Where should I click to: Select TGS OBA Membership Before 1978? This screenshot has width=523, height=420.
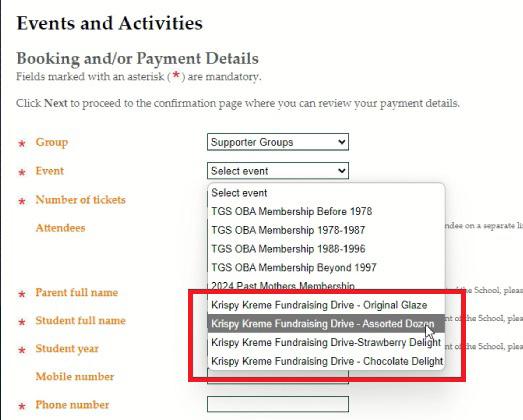326,212
